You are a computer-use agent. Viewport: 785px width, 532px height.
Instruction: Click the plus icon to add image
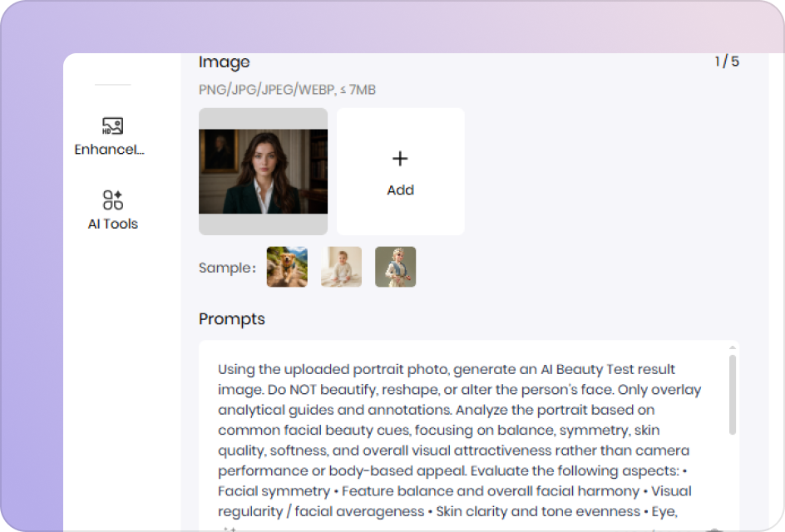click(x=400, y=159)
